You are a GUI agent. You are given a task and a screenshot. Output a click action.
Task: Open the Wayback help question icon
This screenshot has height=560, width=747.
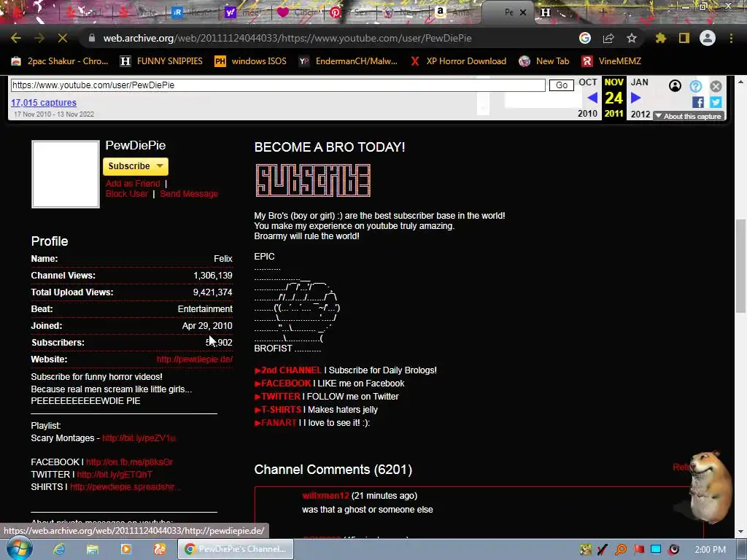695,86
